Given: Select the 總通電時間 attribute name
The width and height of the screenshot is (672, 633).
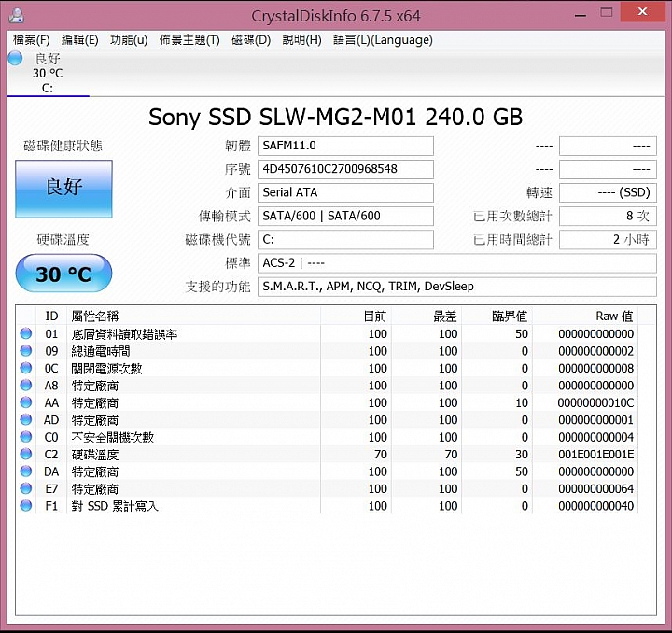Looking at the screenshot, I should (x=101, y=351).
